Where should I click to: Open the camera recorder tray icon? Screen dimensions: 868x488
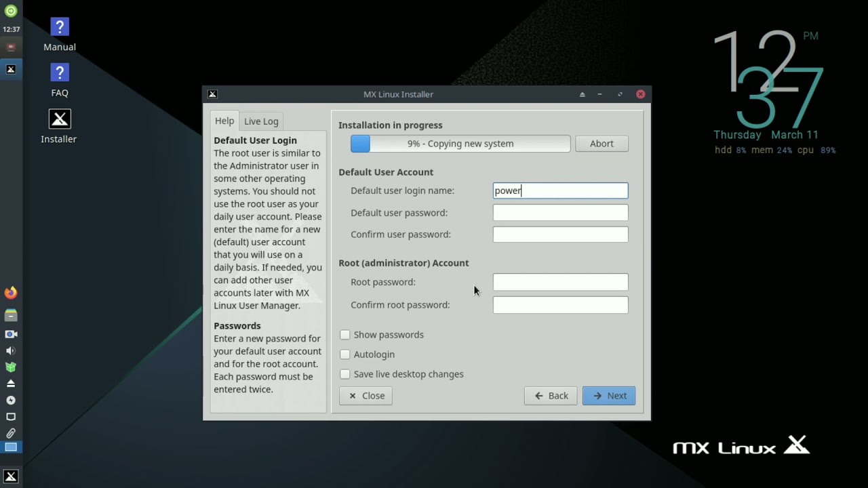(11, 334)
